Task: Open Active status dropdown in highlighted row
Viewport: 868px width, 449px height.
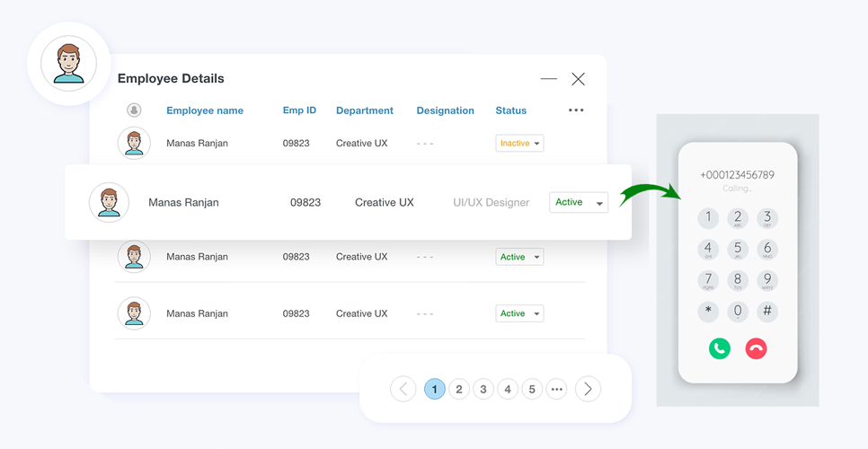Action: [579, 203]
